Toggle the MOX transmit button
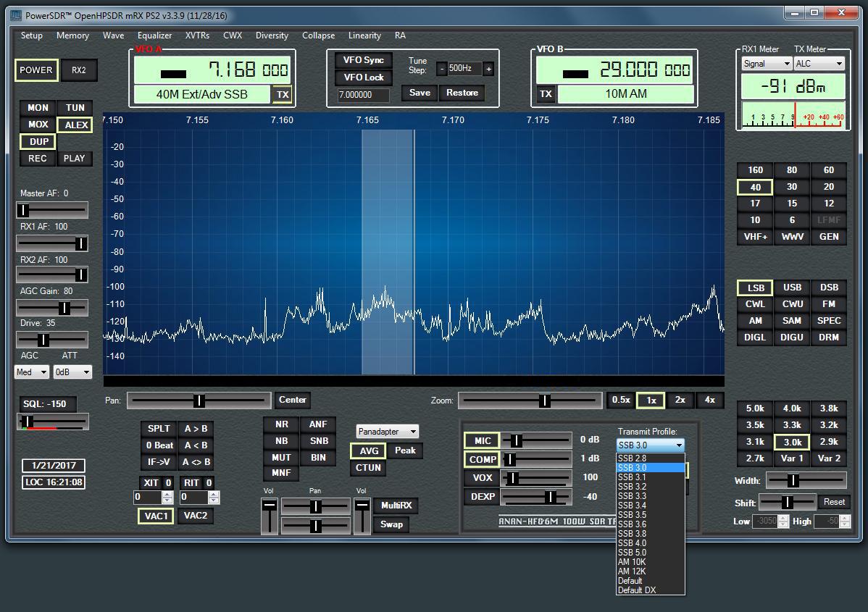 38,125
